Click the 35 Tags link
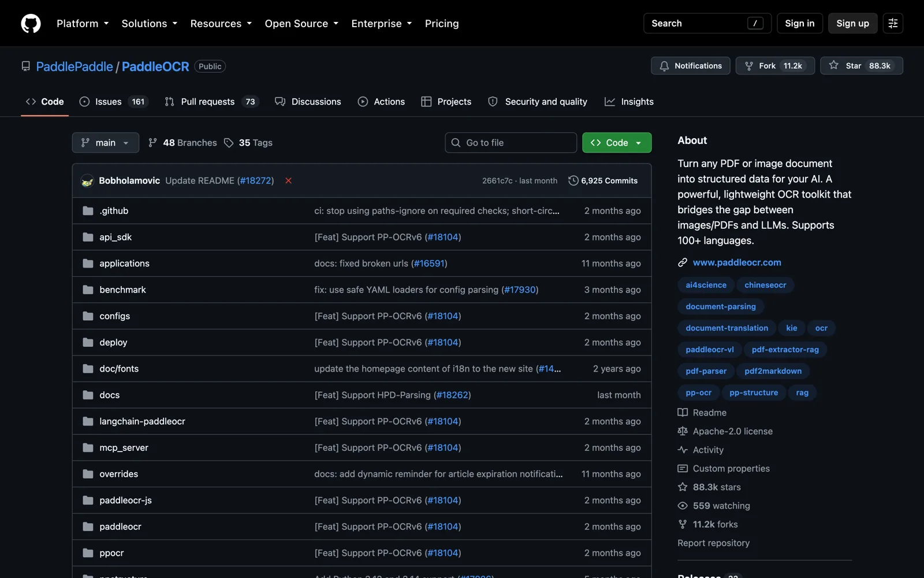 pos(248,143)
